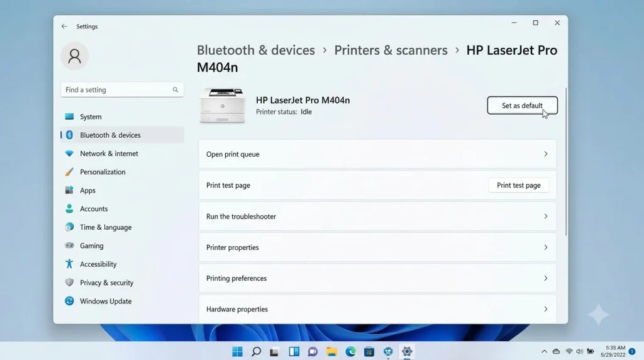The height and width of the screenshot is (360, 644).
Task: Click the System monitor icon in sidebar
Action: 69,116
